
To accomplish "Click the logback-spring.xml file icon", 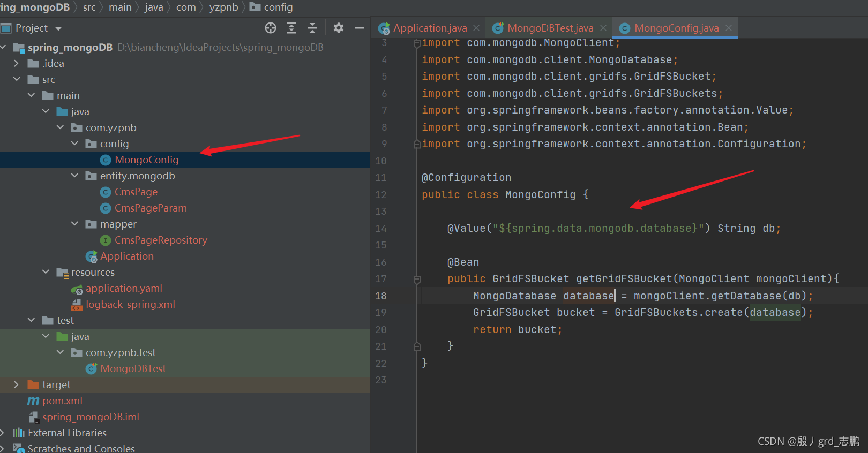I will click(77, 305).
